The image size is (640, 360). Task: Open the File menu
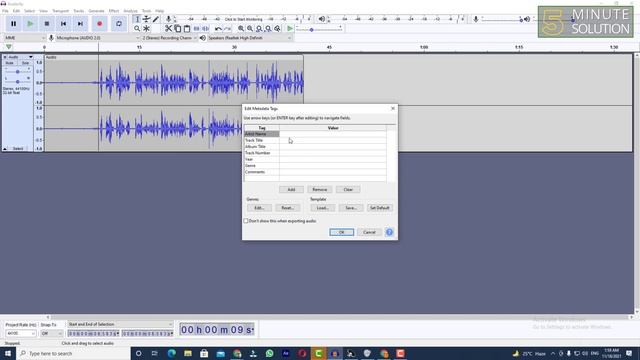point(5,11)
